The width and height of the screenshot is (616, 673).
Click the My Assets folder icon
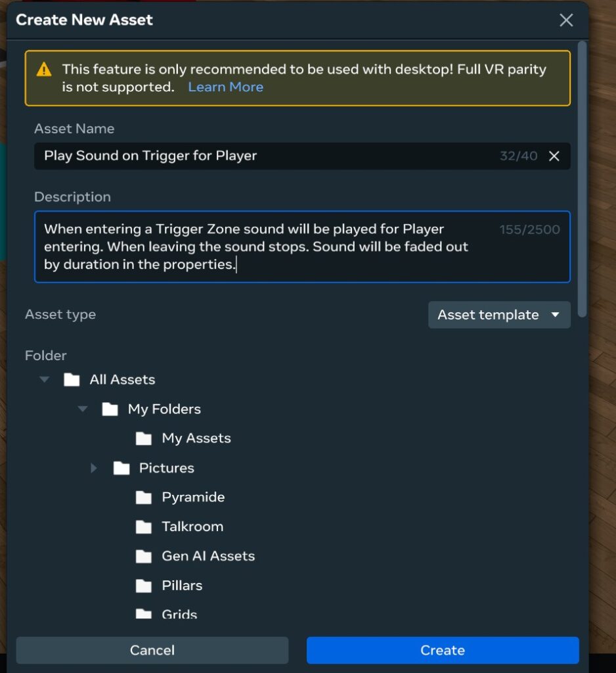tap(144, 438)
